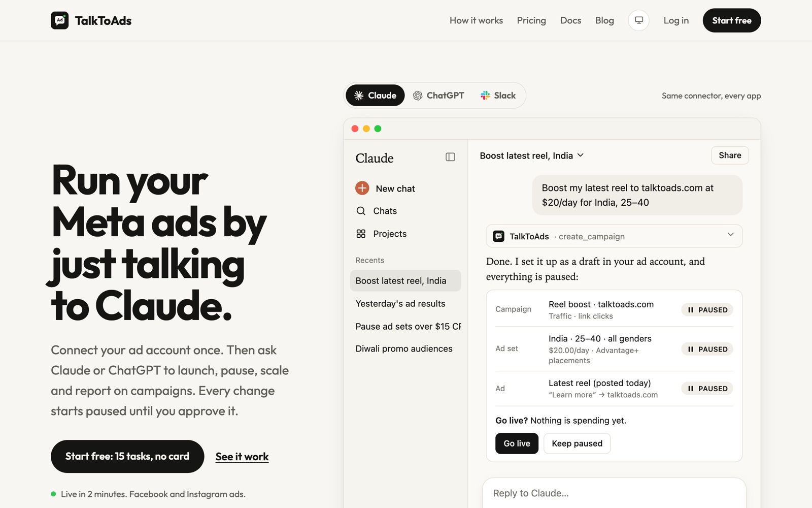Toggle the monitor theme switcher icon
Viewport: 812px width, 508px height.
pyautogui.click(x=639, y=20)
